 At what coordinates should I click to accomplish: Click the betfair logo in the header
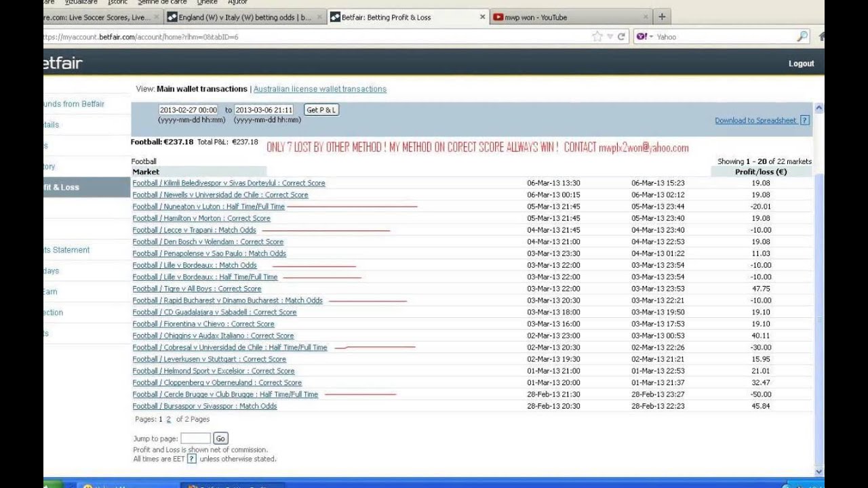(62, 63)
